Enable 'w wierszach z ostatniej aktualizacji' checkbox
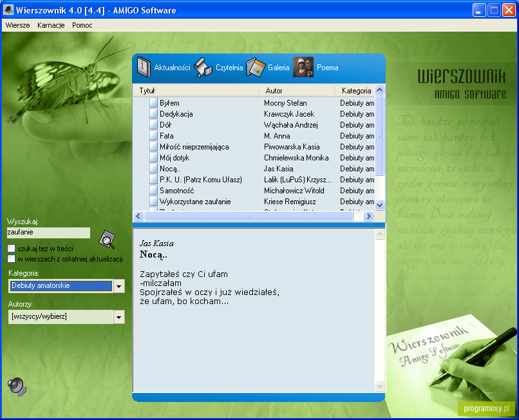519x420 pixels. [11, 259]
